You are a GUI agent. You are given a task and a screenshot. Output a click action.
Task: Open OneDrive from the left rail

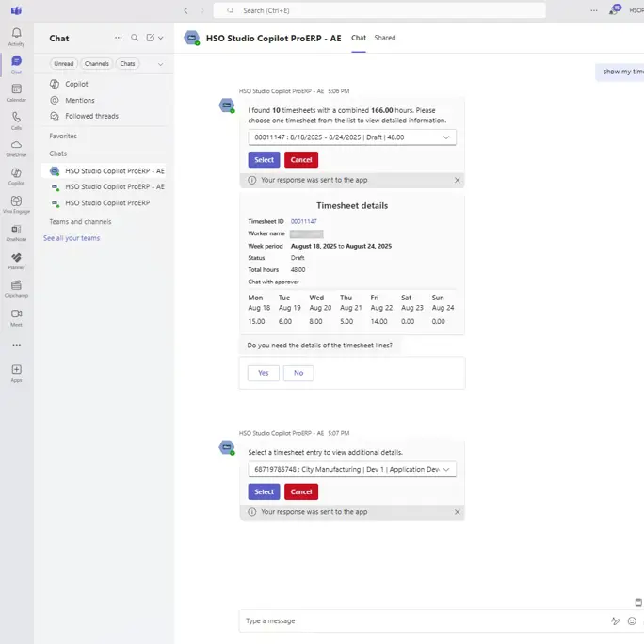[x=16, y=148]
